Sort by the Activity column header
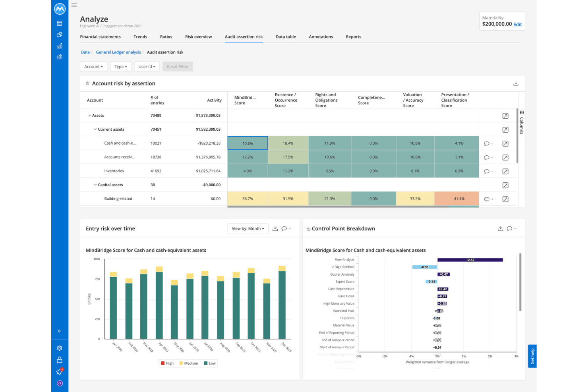Viewport: 588px width, 392px height. [x=214, y=100]
